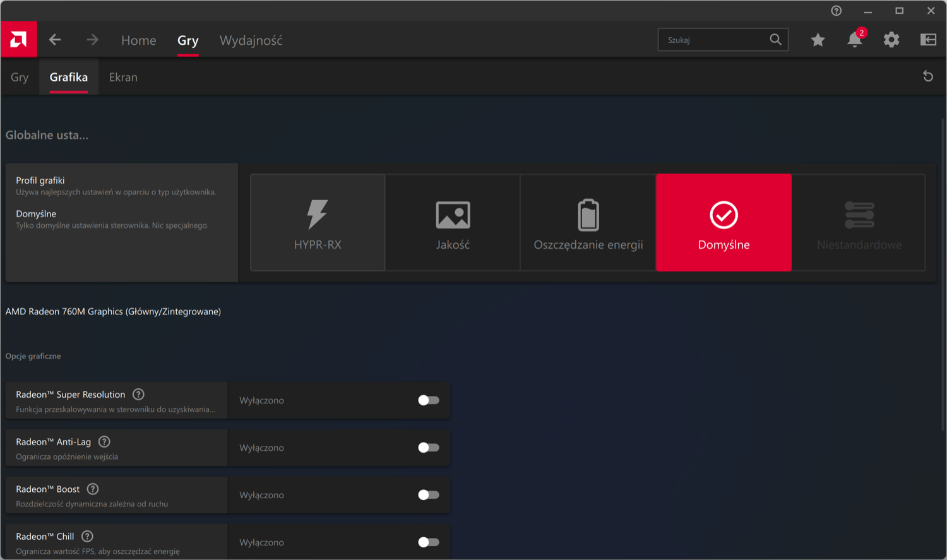Click the Opcje graficzne section label
The image size is (947, 560).
pos(33,356)
